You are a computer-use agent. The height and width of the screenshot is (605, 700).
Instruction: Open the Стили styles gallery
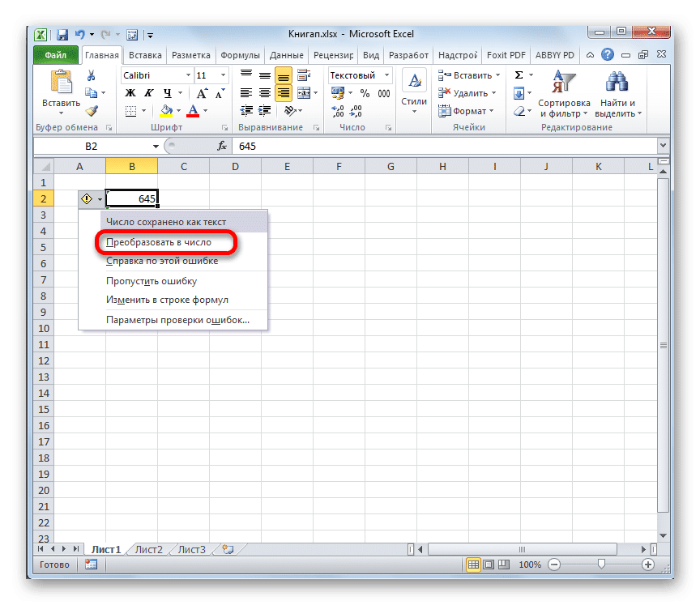414,92
